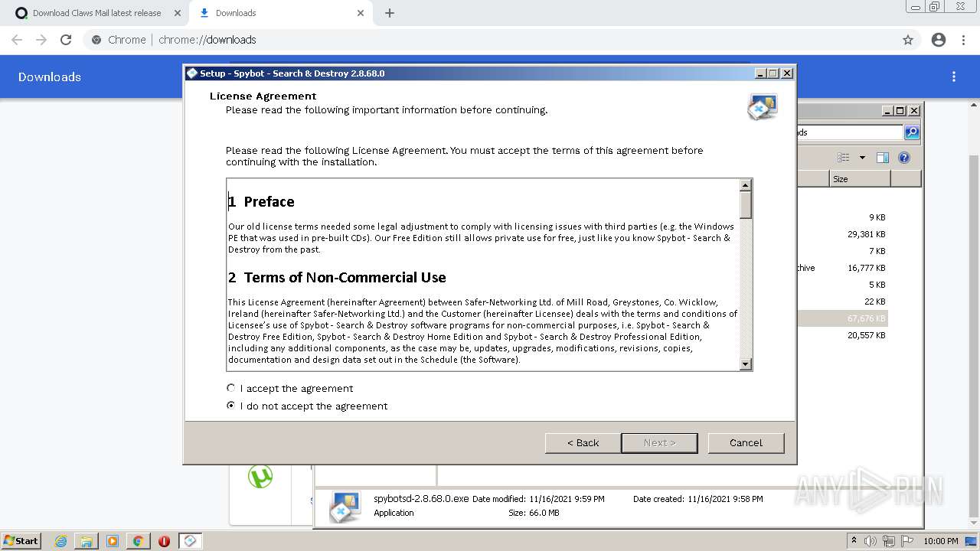This screenshot has height=551, width=980.
Task: Click the Action Center flag icon
Action: click(906, 541)
